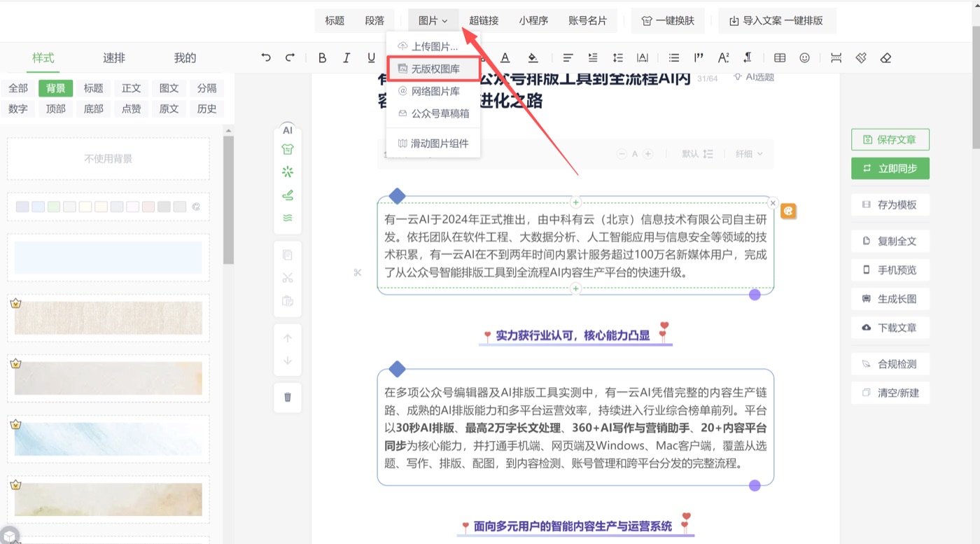Select the 正文 style category
Screen dimensions: 980x544
(x=132, y=88)
